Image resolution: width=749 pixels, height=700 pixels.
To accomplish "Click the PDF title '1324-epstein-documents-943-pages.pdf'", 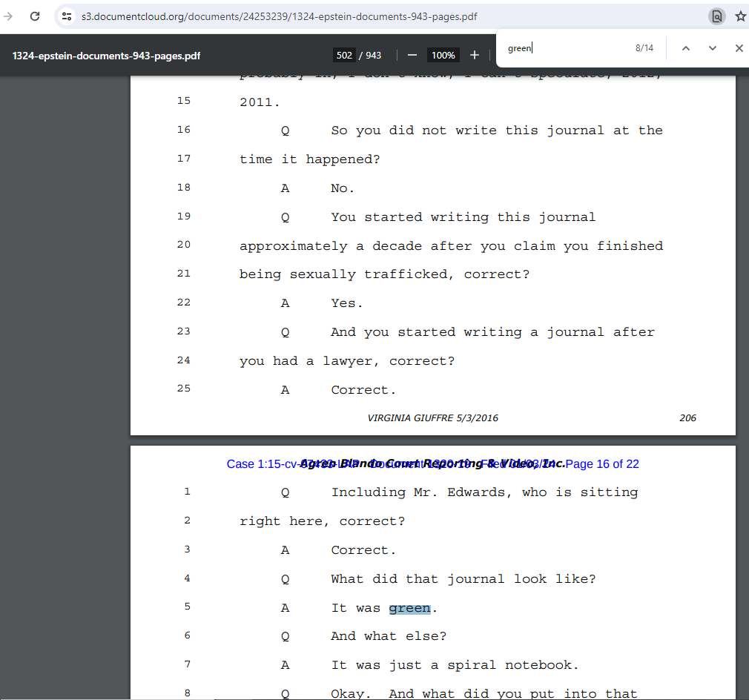I will point(106,56).
